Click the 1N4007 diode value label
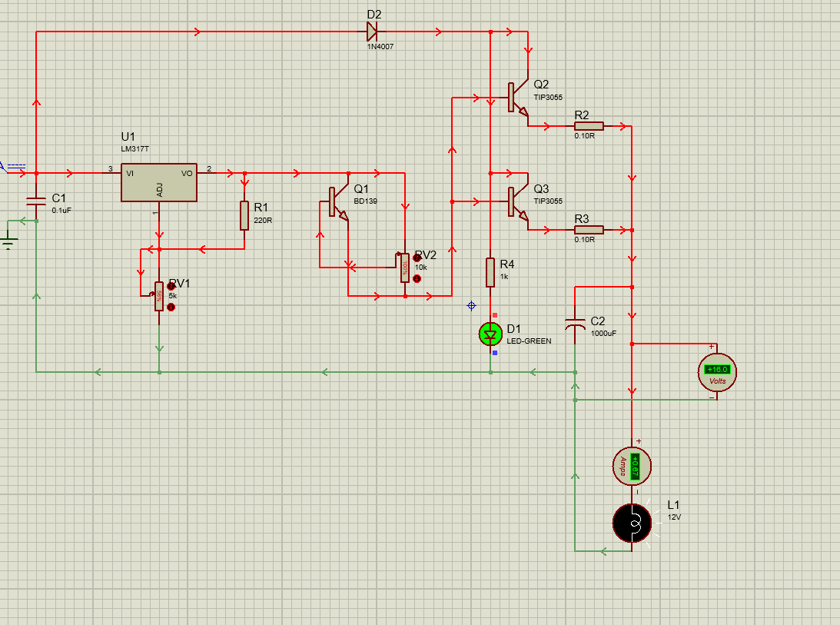The image size is (840, 625). coord(380,47)
